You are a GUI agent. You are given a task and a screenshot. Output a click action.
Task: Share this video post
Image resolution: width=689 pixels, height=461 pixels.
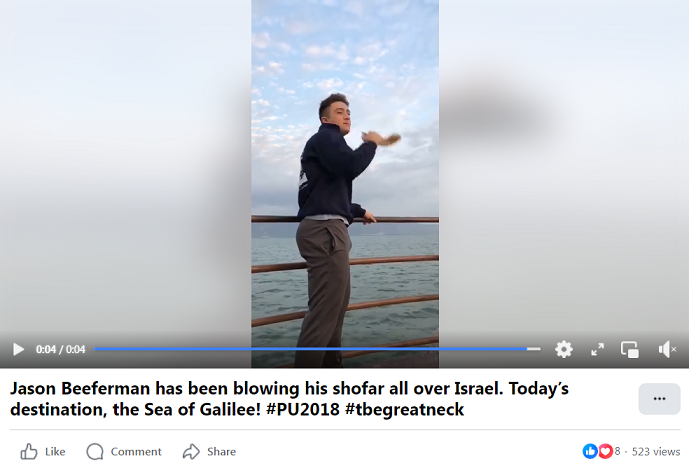(209, 451)
